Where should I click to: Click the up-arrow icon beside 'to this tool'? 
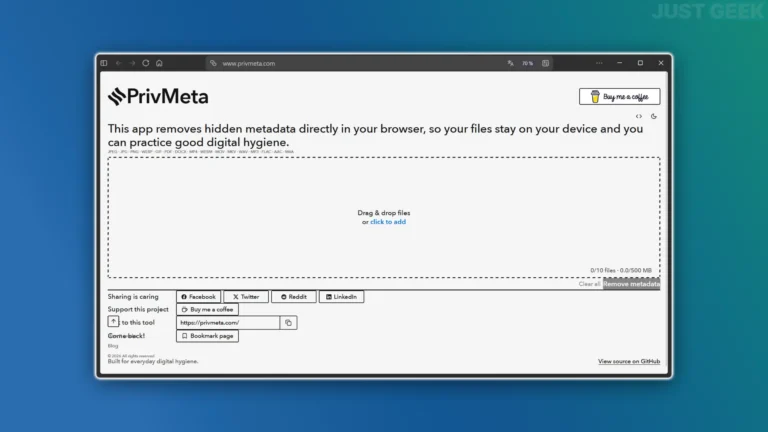point(113,321)
